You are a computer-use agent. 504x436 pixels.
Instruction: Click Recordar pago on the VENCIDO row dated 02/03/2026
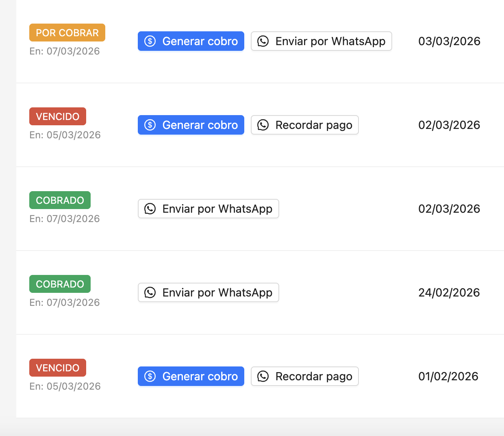[x=305, y=125]
